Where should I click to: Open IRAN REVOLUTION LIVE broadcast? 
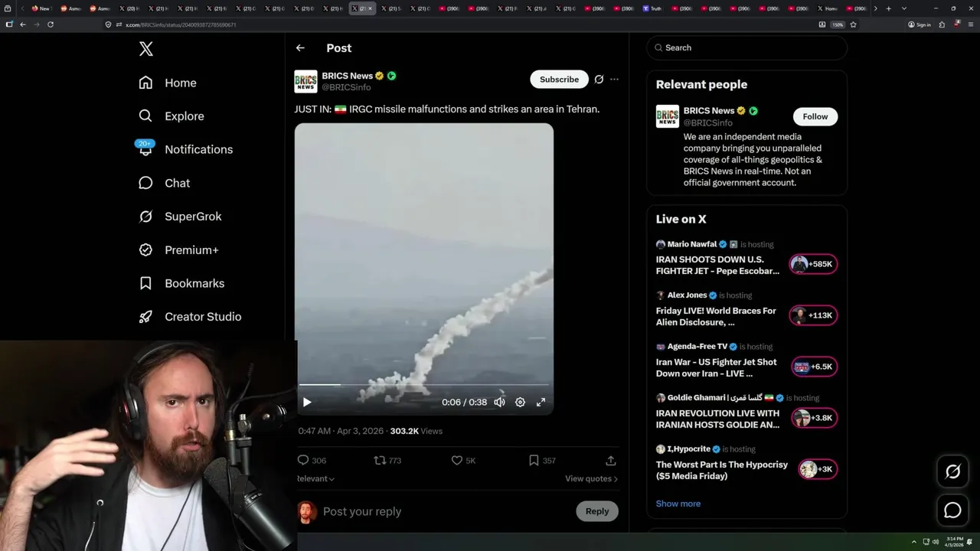(x=717, y=419)
